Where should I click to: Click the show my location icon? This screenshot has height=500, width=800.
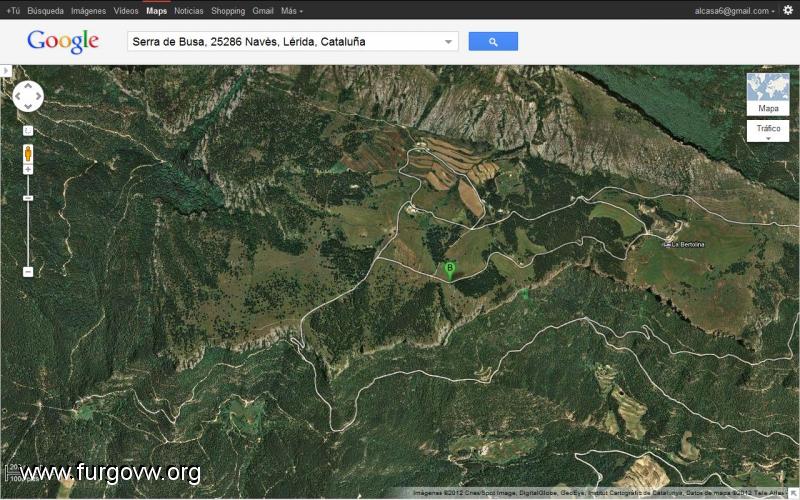tap(28, 131)
